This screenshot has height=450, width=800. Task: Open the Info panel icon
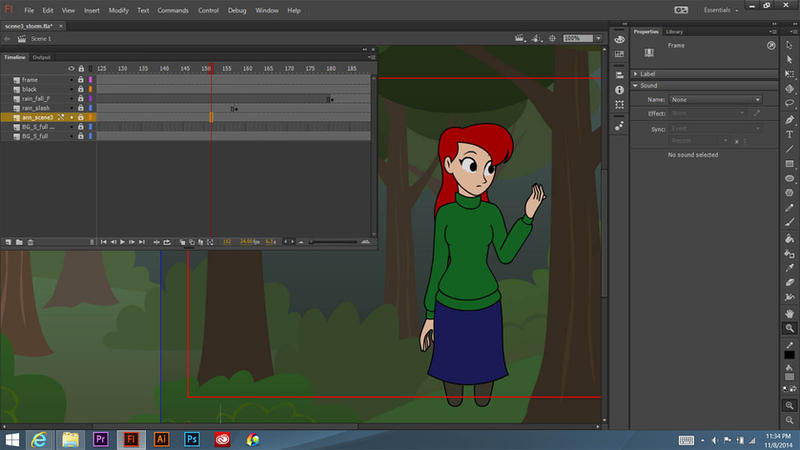[619, 90]
